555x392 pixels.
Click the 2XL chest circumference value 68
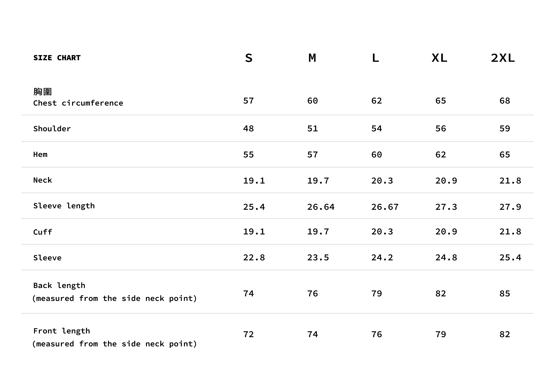tap(505, 101)
